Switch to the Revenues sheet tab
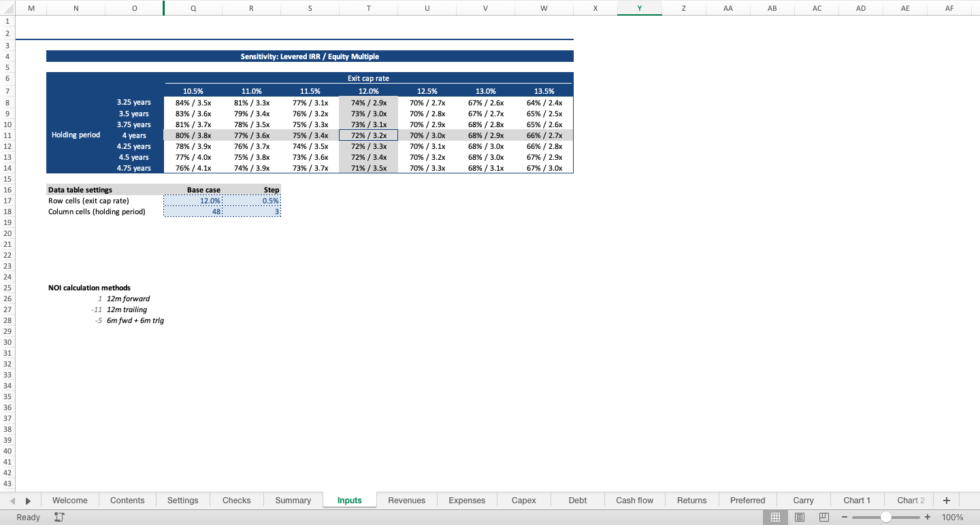980x525 pixels. coord(406,500)
